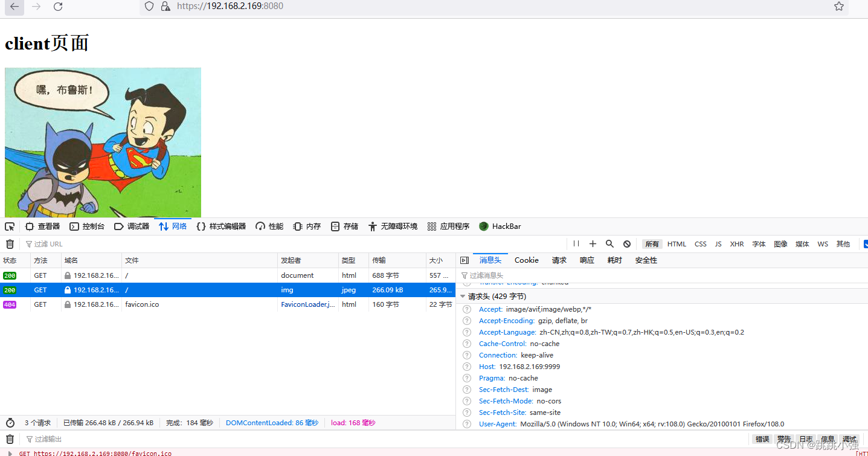Open the 耗时 timings details tab

click(615, 260)
